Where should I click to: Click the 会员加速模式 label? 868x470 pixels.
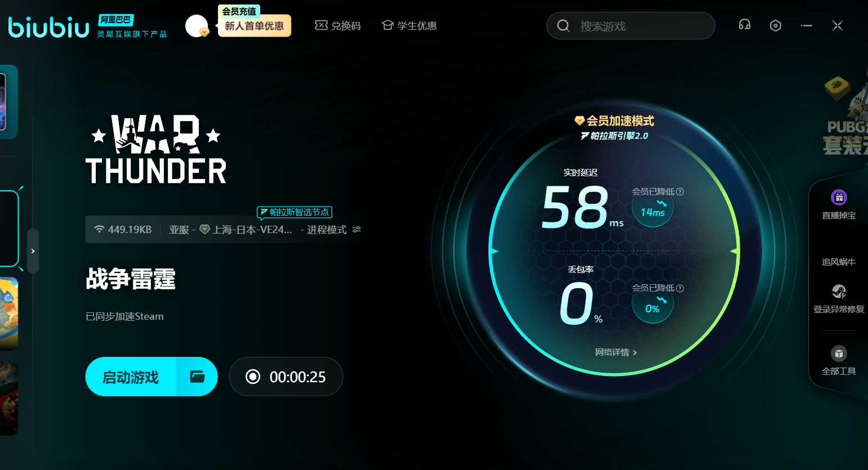click(x=615, y=120)
